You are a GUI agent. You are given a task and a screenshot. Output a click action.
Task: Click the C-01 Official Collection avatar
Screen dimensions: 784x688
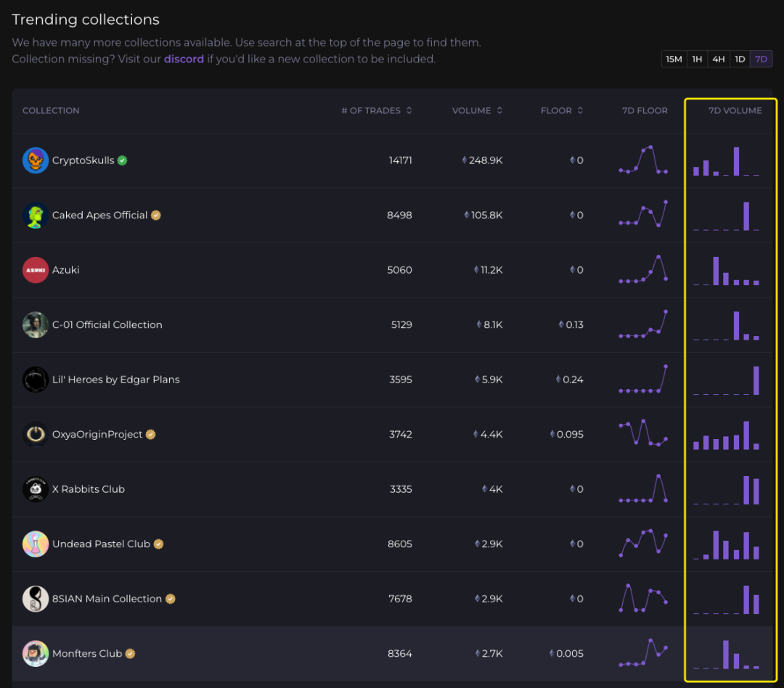click(36, 325)
